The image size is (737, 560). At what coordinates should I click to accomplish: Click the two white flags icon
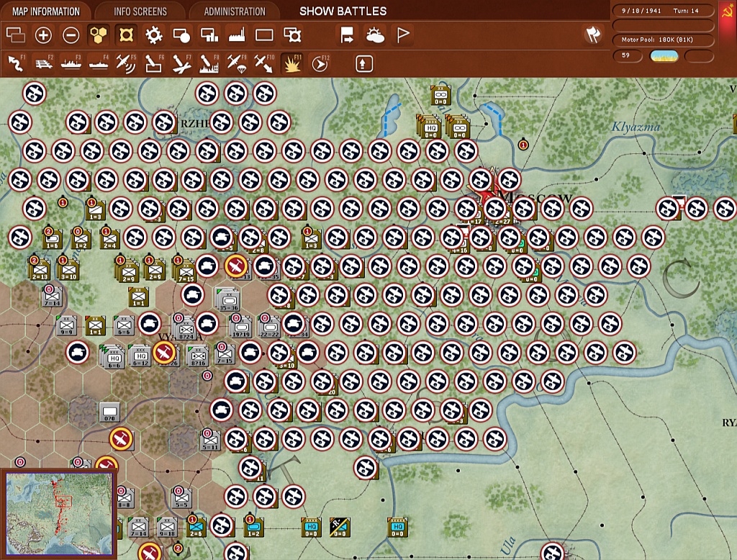pos(593,35)
